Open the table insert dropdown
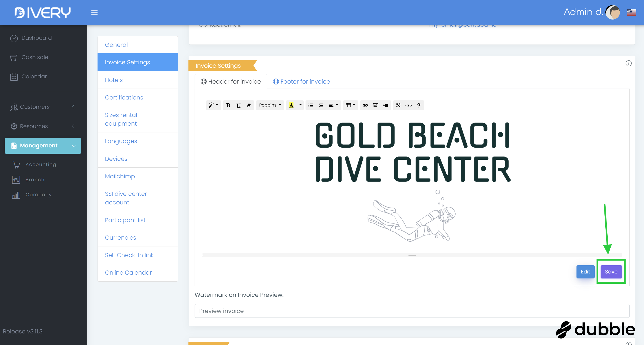 click(350, 105)
